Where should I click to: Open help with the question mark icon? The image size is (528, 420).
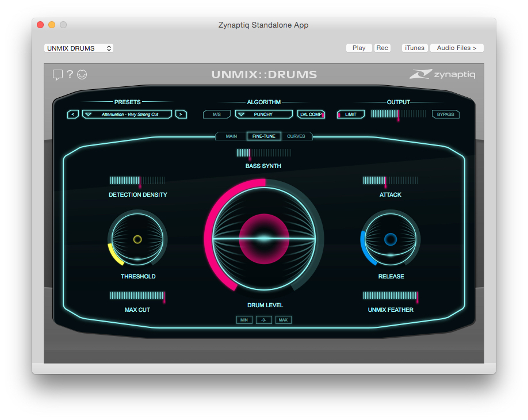point(70,74)
